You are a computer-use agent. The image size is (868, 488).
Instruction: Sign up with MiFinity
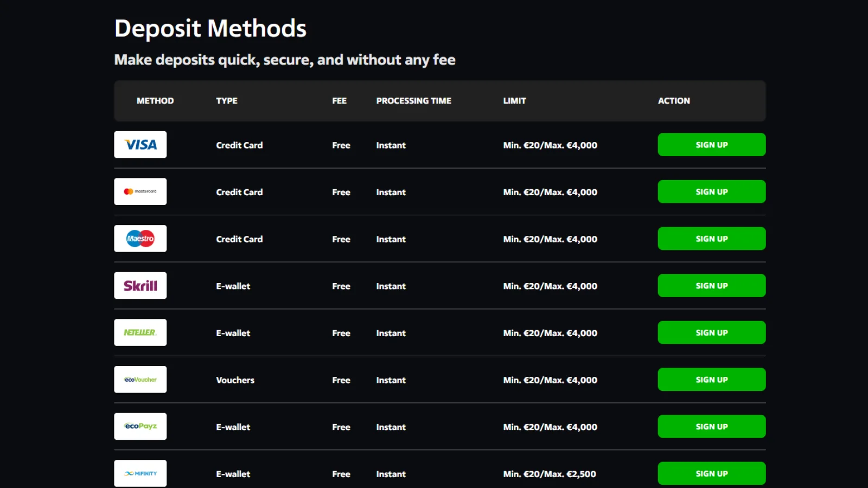[x=712, y=473]
